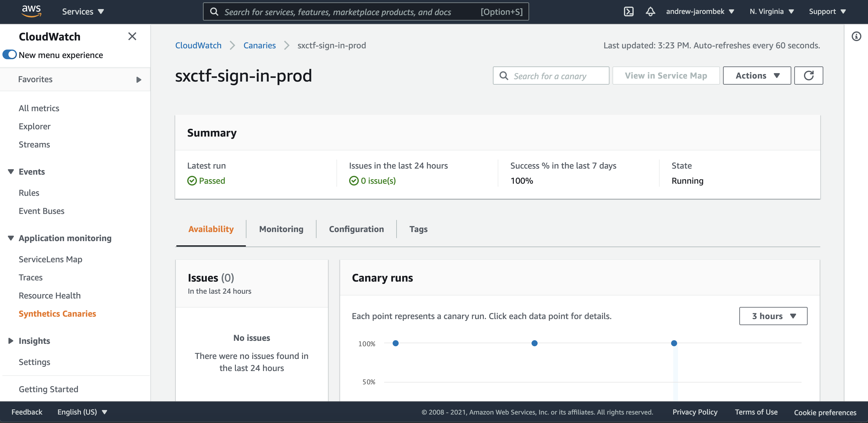Open All metrics in sidebar
This screenshot has width=868, height=423.
pyautogui.click(x=39, y=108)
